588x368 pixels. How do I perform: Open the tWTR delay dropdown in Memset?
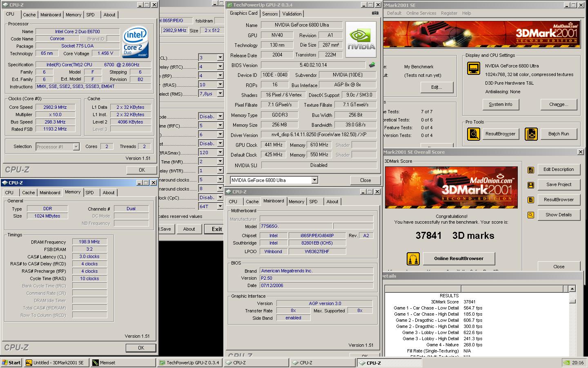coord(220,171)
